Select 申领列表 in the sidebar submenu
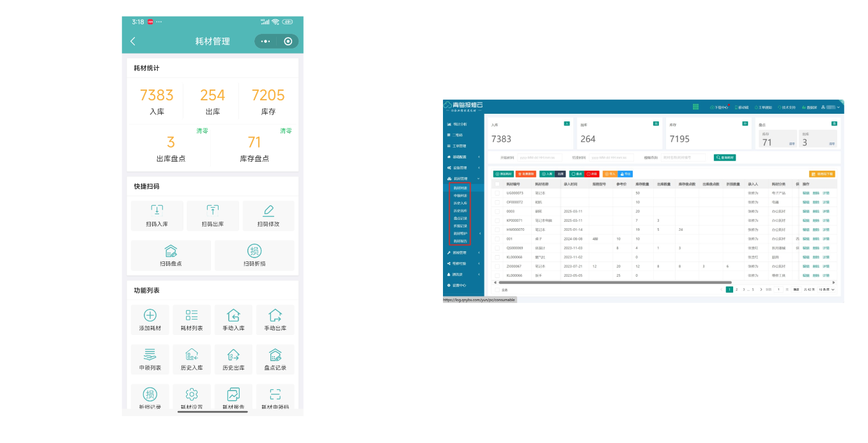Image resolution: width=868 pixels, height=443 pixels. click(x=460, y=196)
